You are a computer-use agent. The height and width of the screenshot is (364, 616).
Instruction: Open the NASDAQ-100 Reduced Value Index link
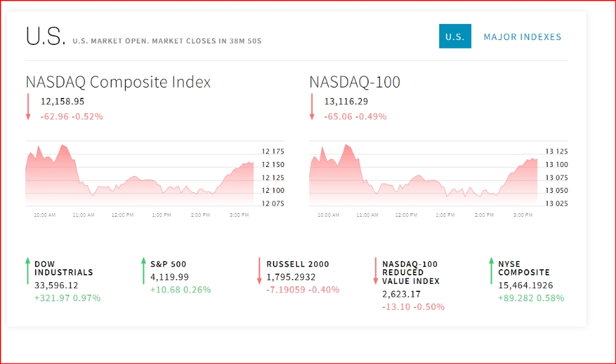click(411, 272)
